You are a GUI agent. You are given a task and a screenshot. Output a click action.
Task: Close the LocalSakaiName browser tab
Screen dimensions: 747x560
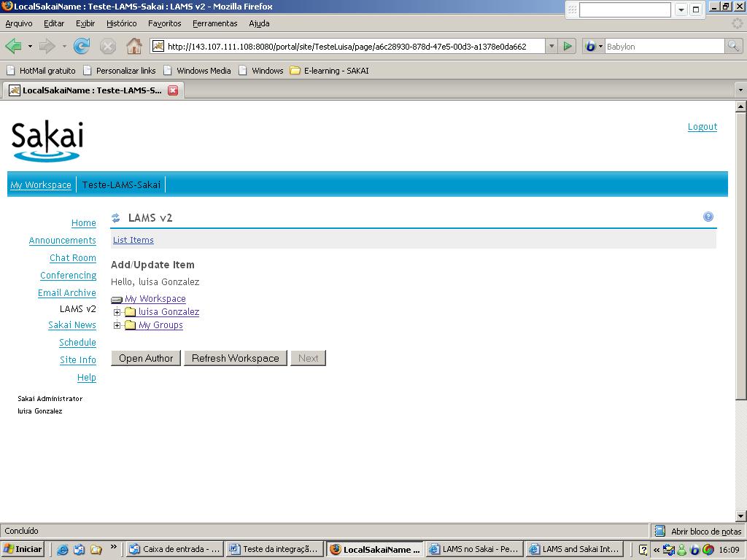click(x=173, y=90)
